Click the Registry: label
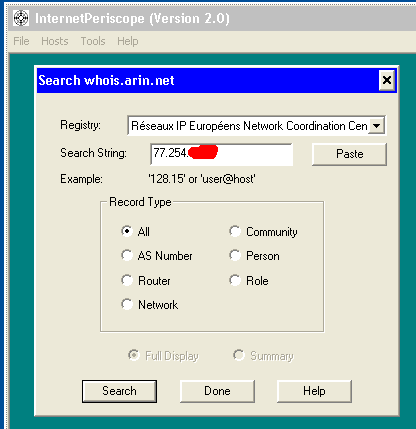416x429 pixels. click(80, 125)
